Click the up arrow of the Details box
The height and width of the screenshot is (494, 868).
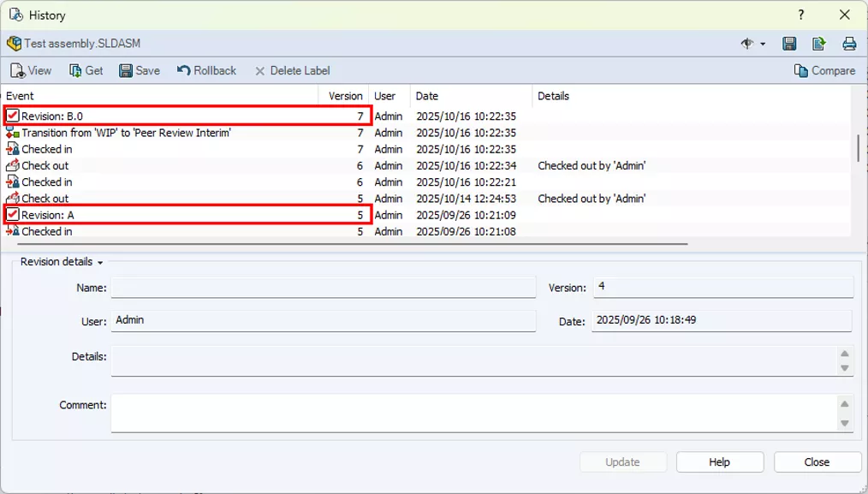tap(845, 354)
